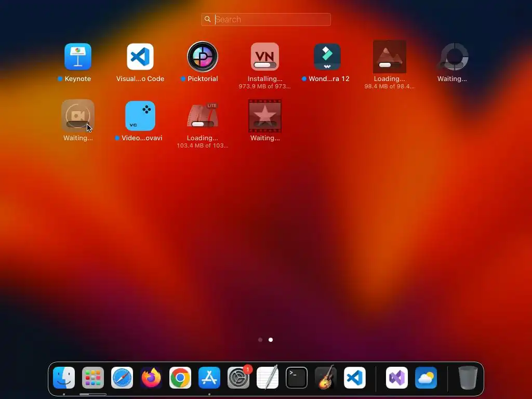Viewport: 532px width, 399px height.
Task: Open the Trash in the Dock
Action: coord(468,378)
